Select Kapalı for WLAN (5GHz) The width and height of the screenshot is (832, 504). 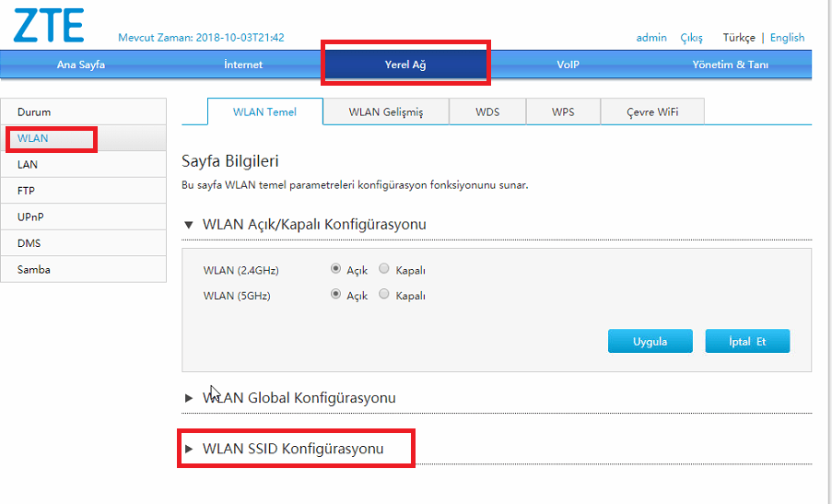[384, 296]
